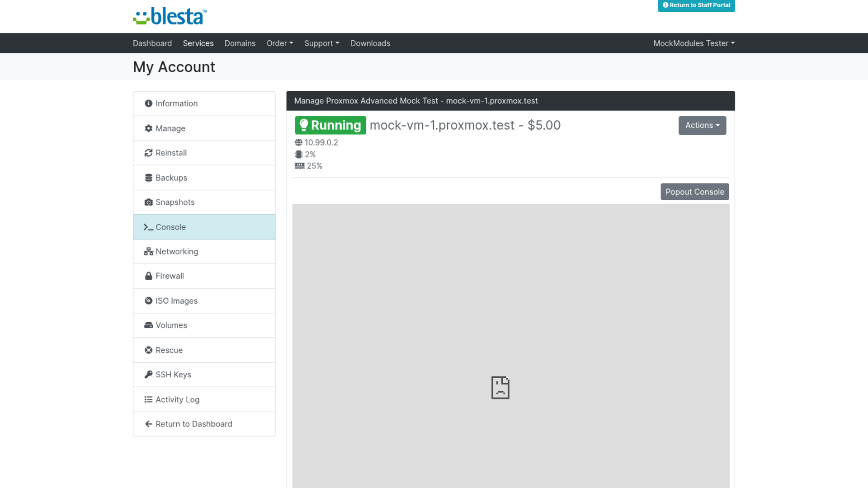Click the Activity Log list icon
This screenshot has height=488, width=868.
pos(148,399)
